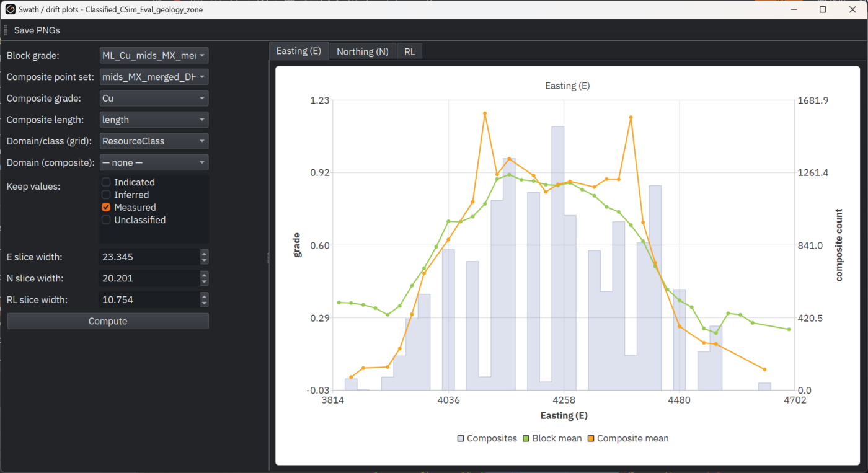Open the Block grade dropdown
The width and height of the screenshot is (868, 473).
154,56
